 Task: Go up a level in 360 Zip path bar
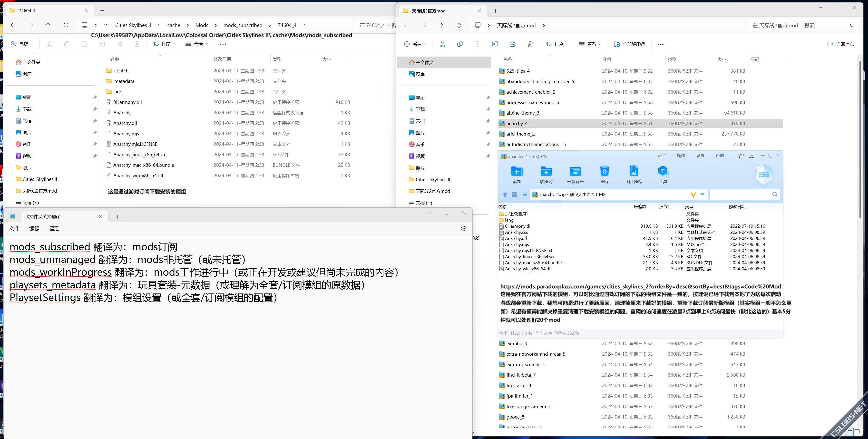pos(505,195)
